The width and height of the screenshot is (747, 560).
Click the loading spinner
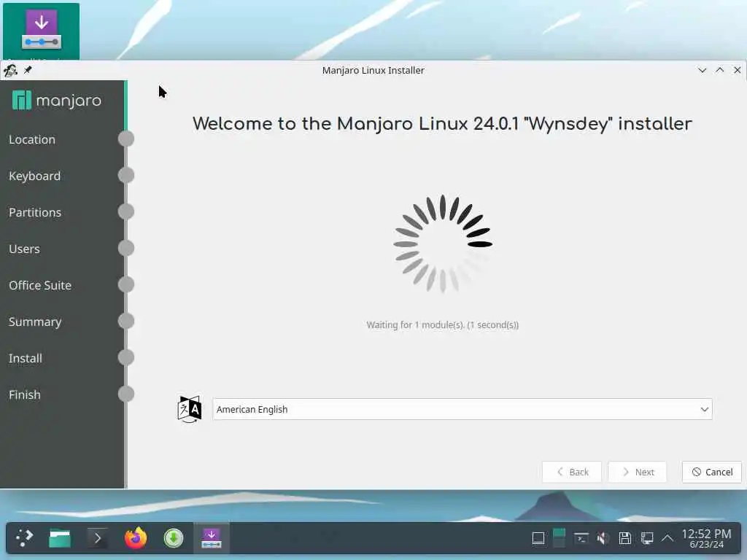tap(443, 244)
